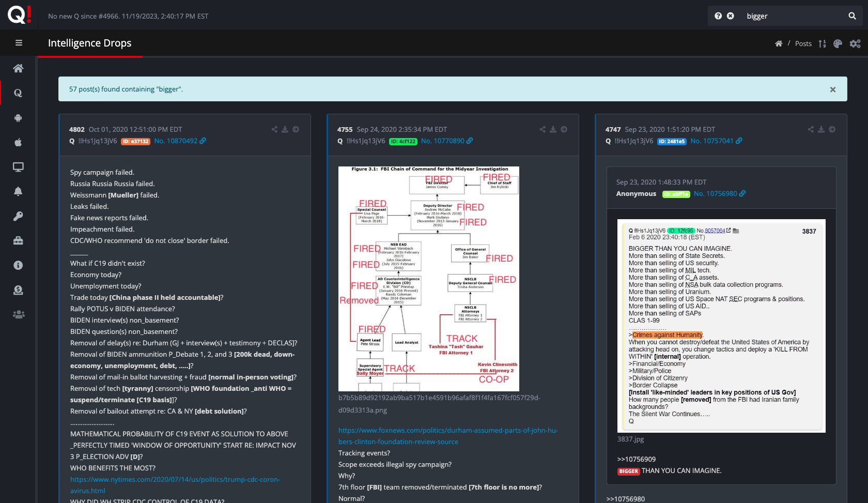
Task: Open the notifications bell in sidebar
Action: pos(18,191)
